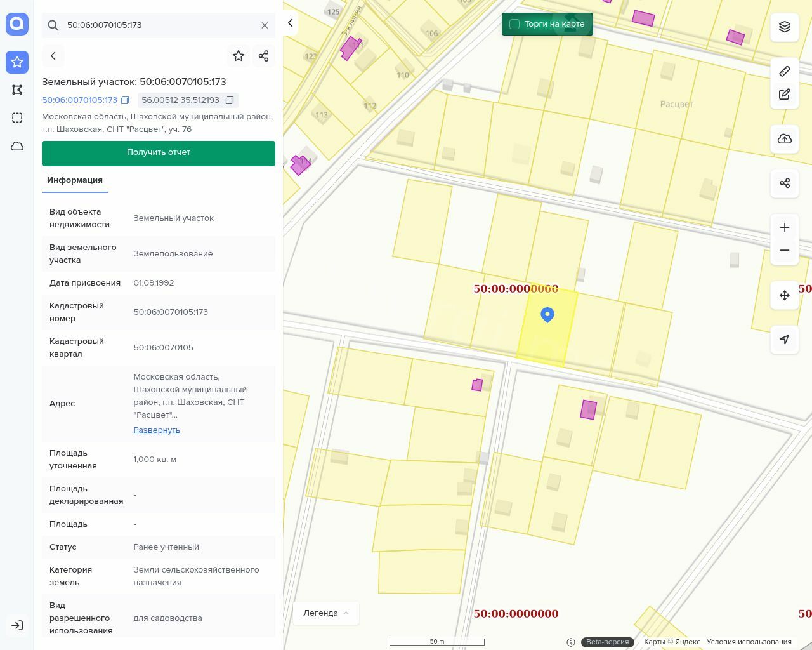
Task: Click the edit drawing tool icon
Action: pyautogui.click(x=784, y=95)
